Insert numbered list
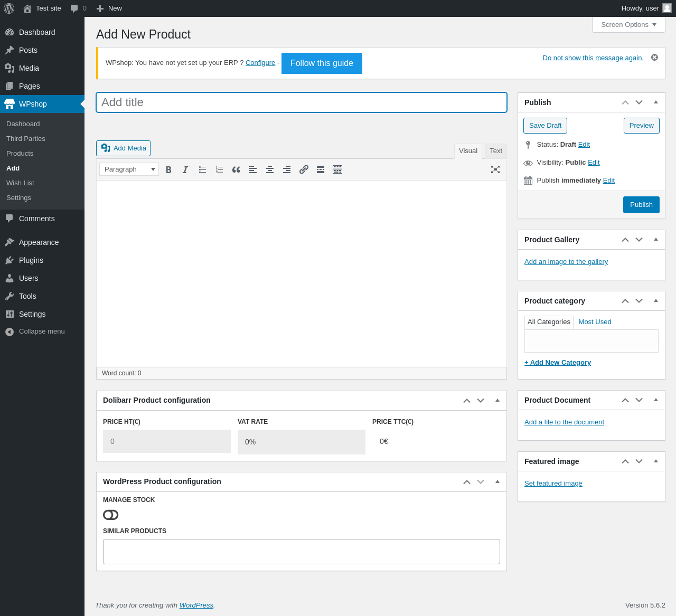 coord(219,169)
